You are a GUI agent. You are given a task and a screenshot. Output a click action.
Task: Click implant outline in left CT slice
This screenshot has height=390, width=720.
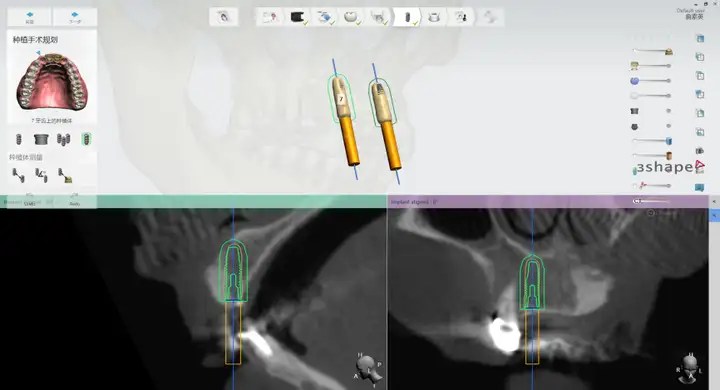click(x=233, y=271)
